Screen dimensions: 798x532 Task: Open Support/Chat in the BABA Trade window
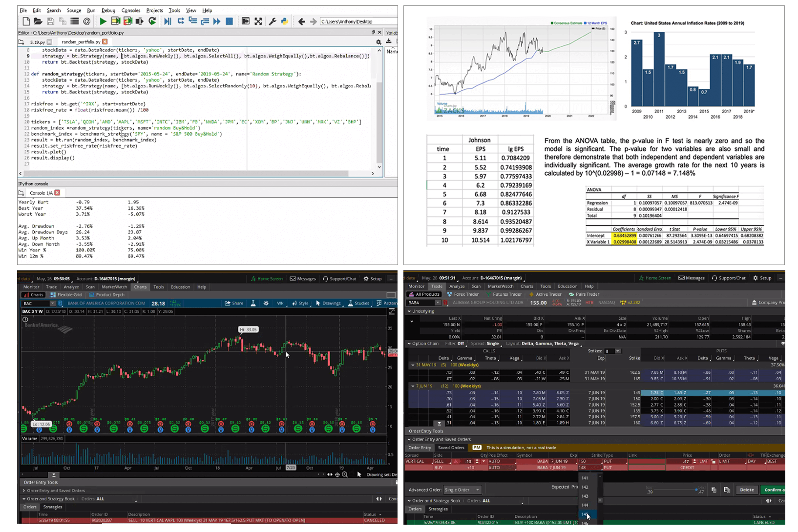pos(729,278)
